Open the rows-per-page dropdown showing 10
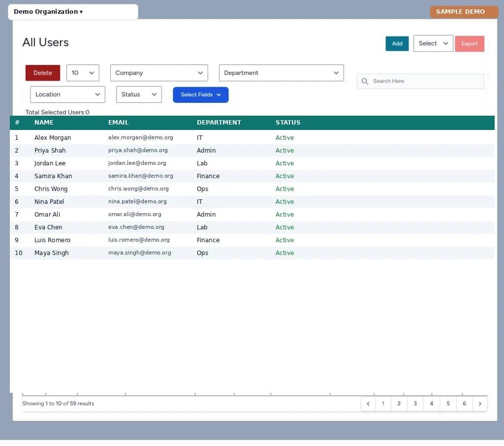The image size is (504, 446). [x=83, y=73]
